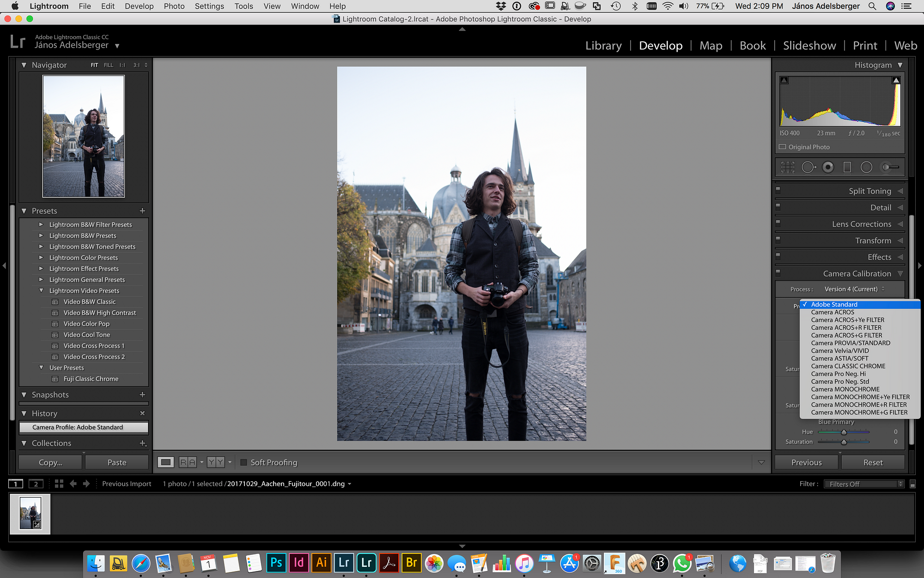The width and height of the screenshot is (924, 578).
Task: Collapse Lightroom Video Presets folder
Action: tap(41, 291)
